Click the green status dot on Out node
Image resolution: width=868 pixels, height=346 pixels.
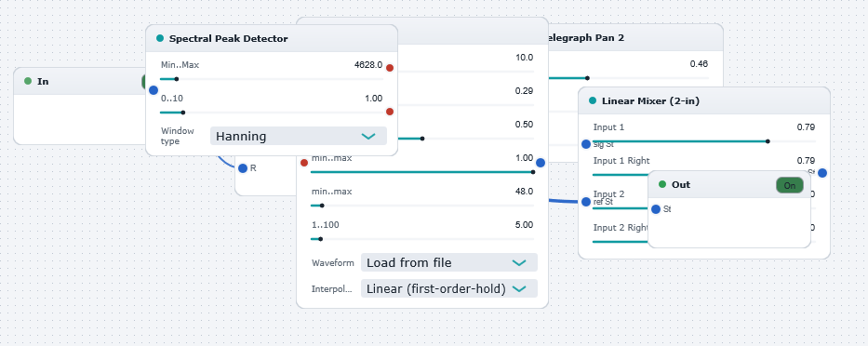coord(662,184)
